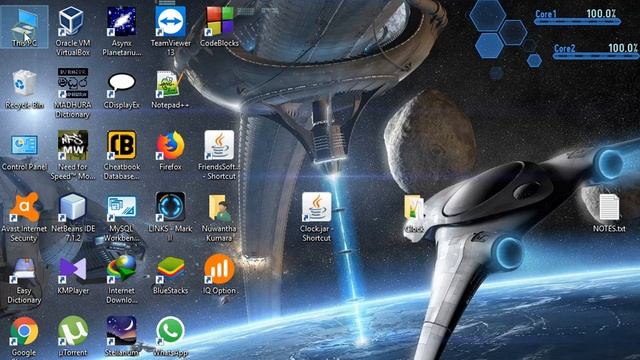The width and height of the screenshot is (640, 360).
Task: Select the NetBeans IDE 7.1.2 icon
Action: (x=73, y=218)
